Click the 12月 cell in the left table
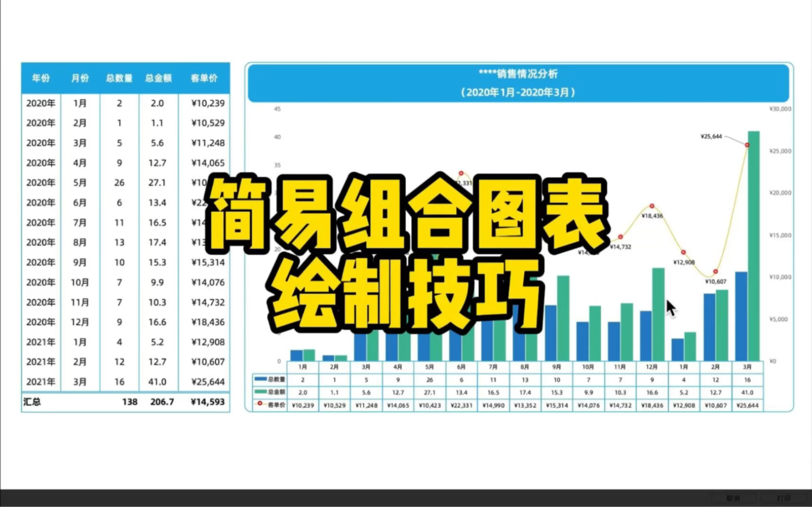 80,322
